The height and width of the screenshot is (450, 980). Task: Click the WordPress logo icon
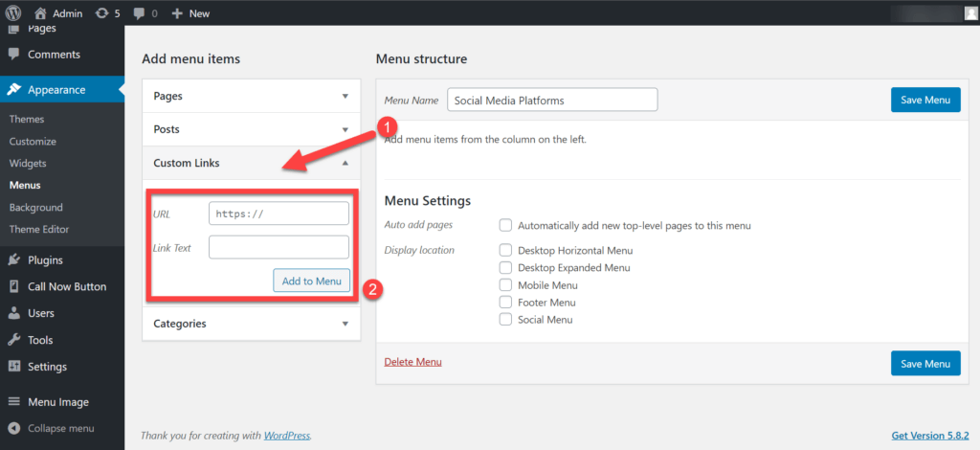point(13,12)
